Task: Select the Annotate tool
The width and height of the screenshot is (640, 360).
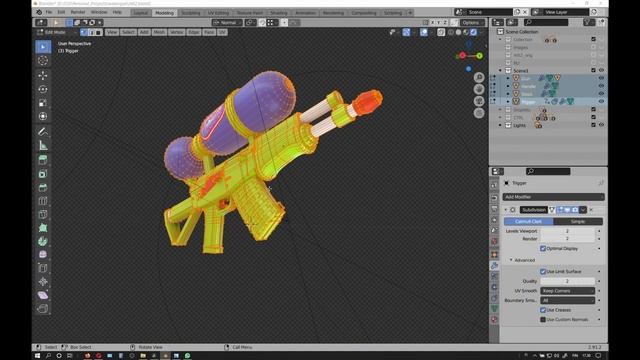Action: click(x=43, y=131)
